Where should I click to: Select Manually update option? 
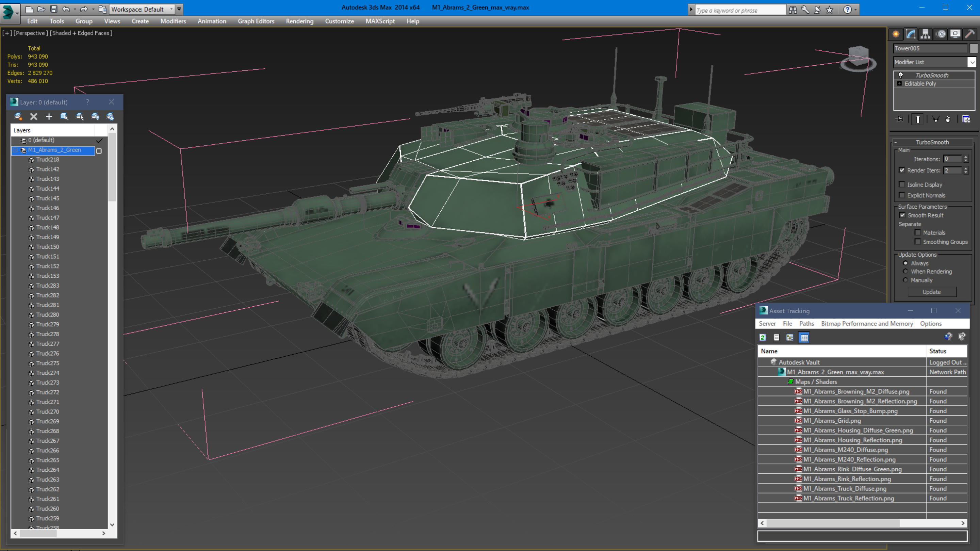click(x=905, y=280)
